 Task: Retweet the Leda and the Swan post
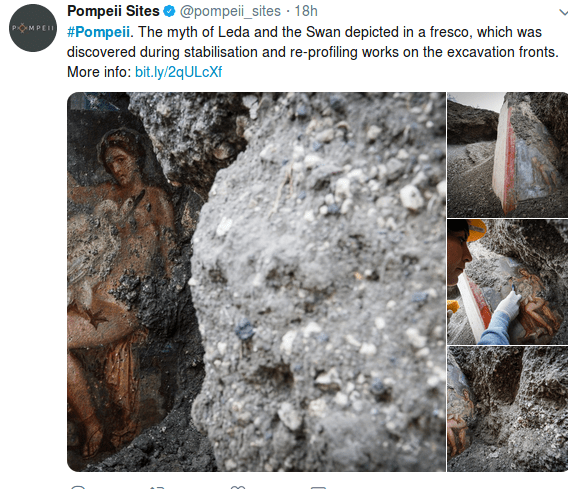pos(157,487)
